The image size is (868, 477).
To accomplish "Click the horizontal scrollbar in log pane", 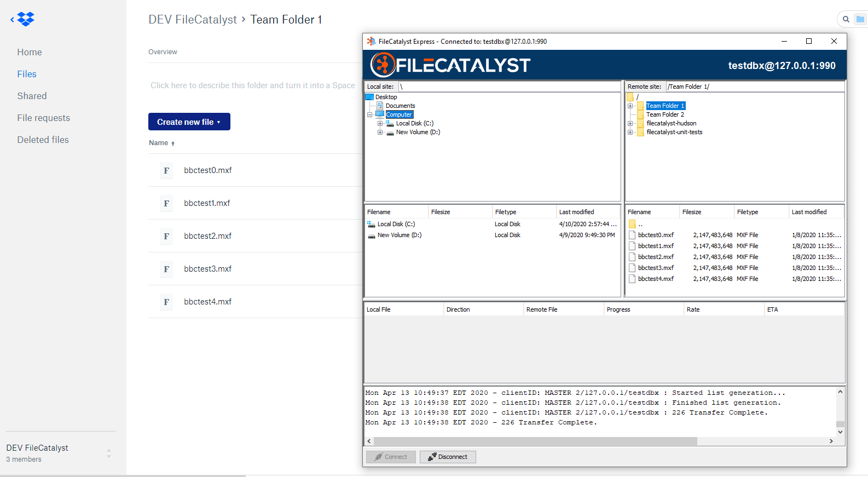I will tap(535, 441).
